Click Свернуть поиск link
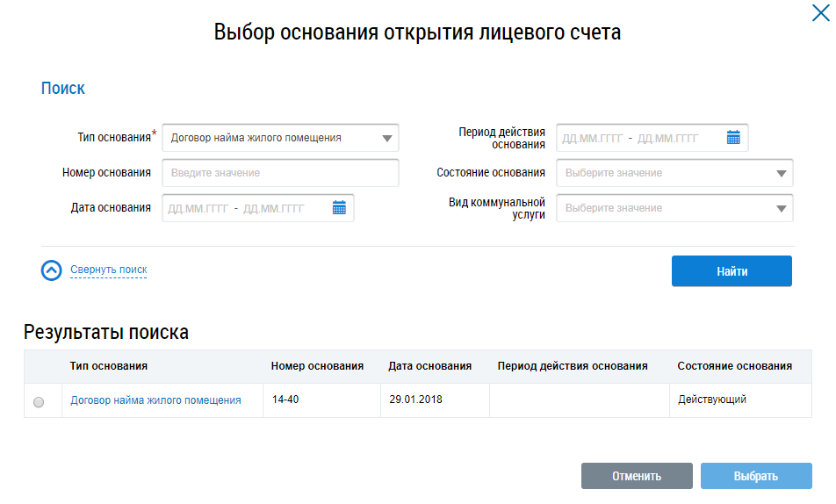 [108, 270]
